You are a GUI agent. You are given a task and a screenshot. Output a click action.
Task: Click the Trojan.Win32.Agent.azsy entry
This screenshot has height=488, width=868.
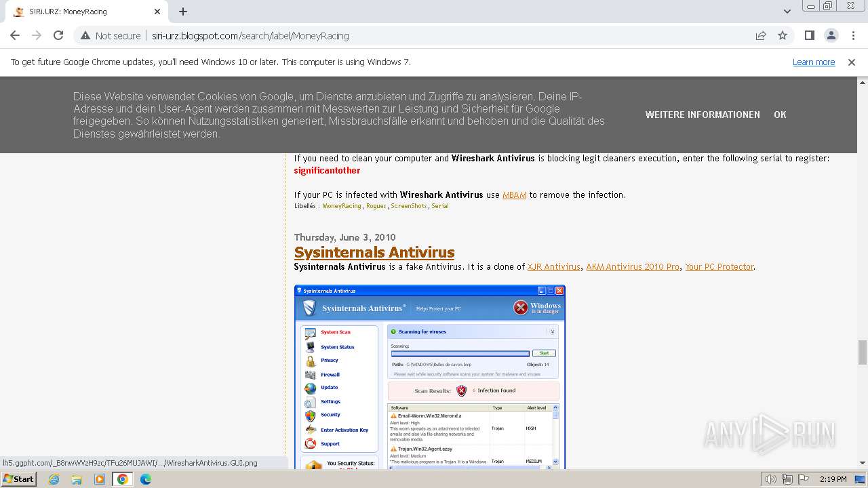tap(425, 449)
